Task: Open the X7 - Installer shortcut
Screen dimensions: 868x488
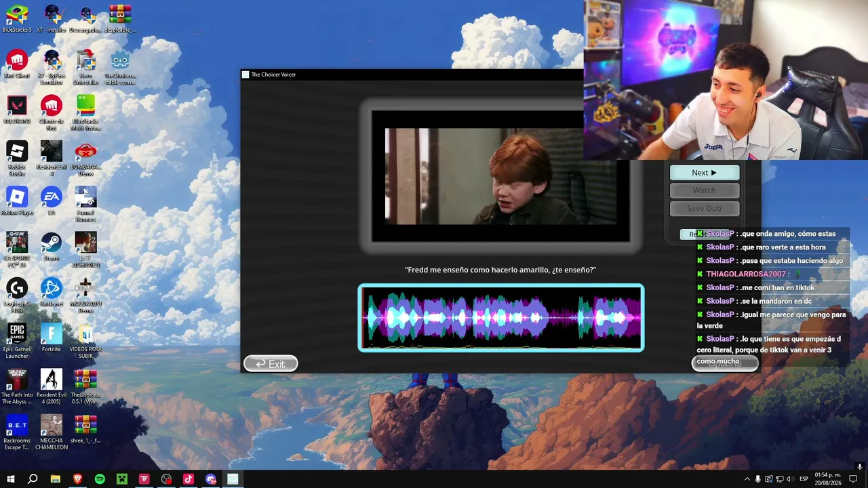Action: [52, 19]
